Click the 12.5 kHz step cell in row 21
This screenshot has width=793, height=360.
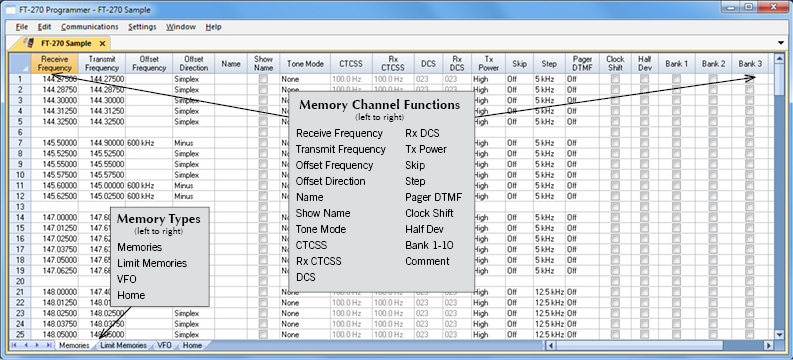pyautogui.click(x=549, y=292)
